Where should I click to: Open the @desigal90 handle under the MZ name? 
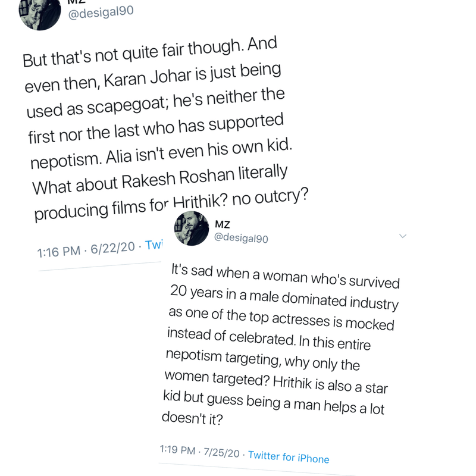click(x=241, y=238)
